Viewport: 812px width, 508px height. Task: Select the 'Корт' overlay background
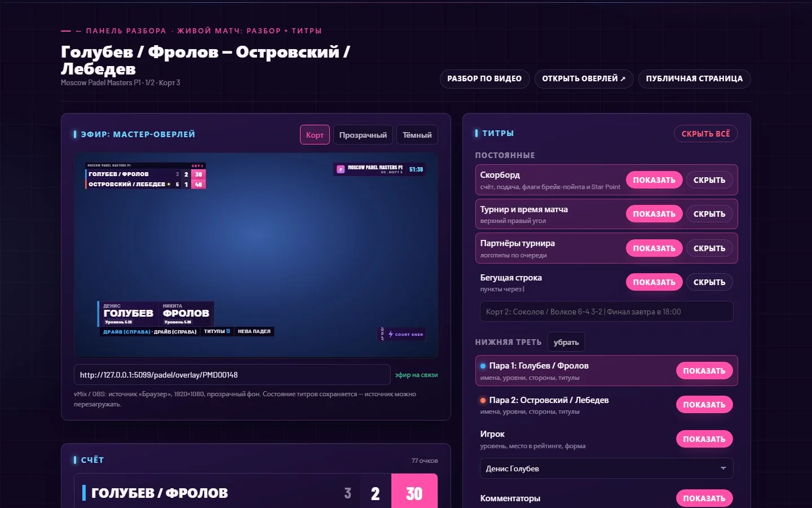point(315,135)
